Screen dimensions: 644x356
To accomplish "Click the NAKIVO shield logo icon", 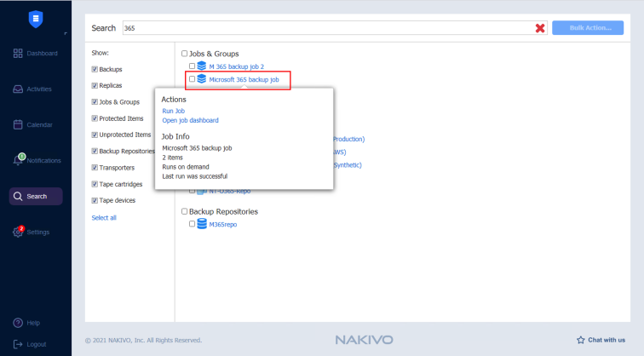I will 36,18.
